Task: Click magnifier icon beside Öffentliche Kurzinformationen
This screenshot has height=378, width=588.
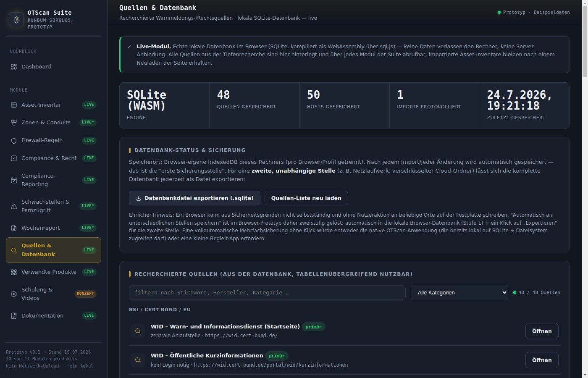Action: coord(137,360)
